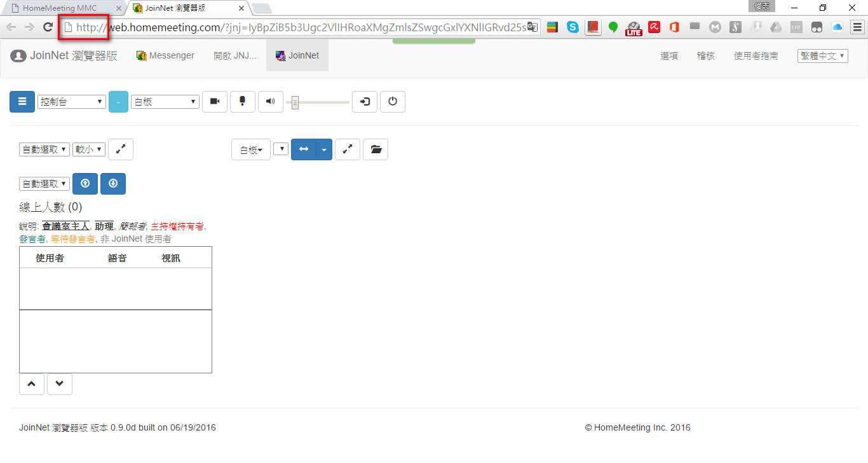The width and height of the screenshot is (868, 463).
Task: Open the 控制台 dropdown
Action: pyautogui.click(x=72, y=102)
